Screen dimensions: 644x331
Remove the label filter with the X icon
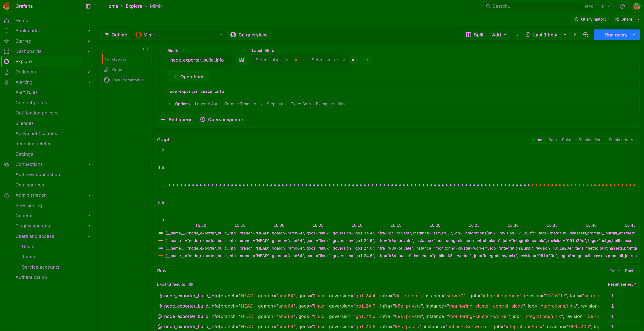[x=353, y=60]
